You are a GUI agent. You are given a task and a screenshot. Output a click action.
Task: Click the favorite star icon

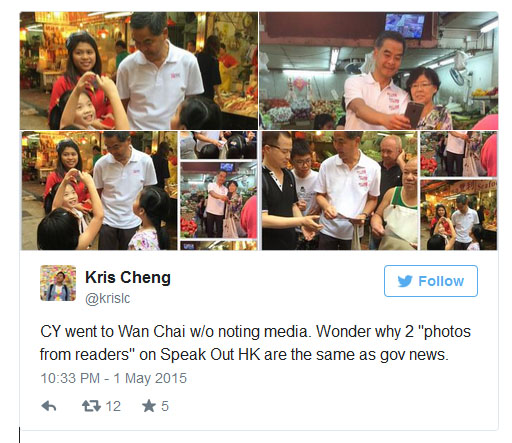pos(149,406)
